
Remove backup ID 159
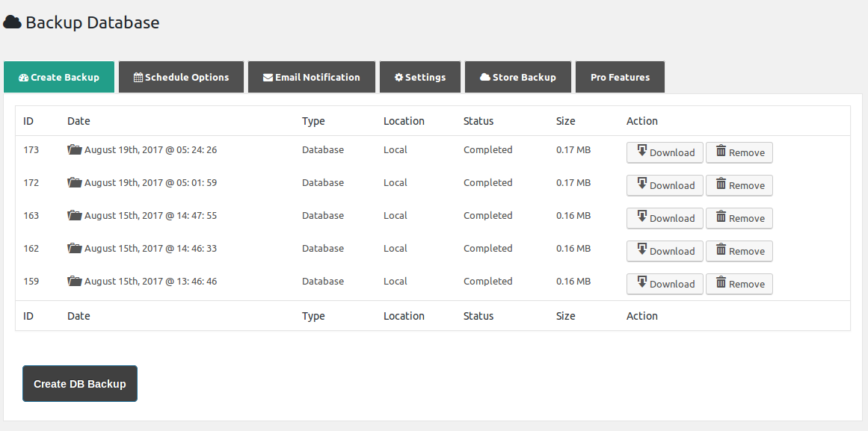pos(739,284)
